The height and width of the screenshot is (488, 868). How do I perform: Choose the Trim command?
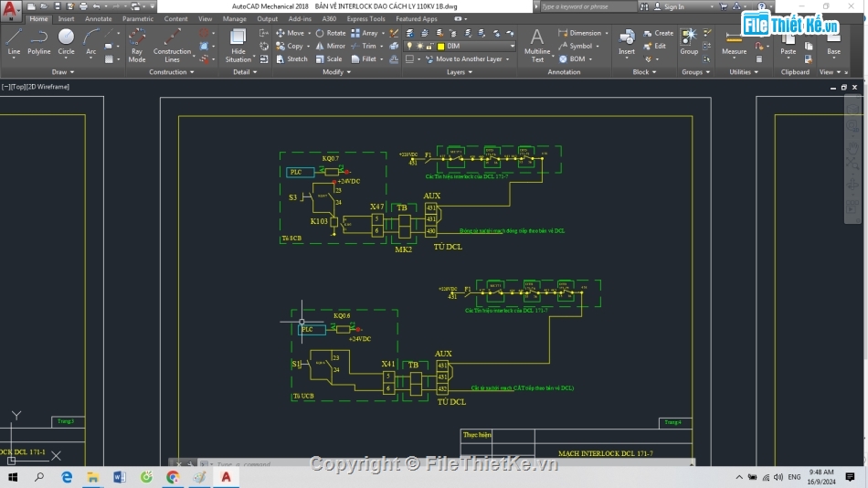364,46
